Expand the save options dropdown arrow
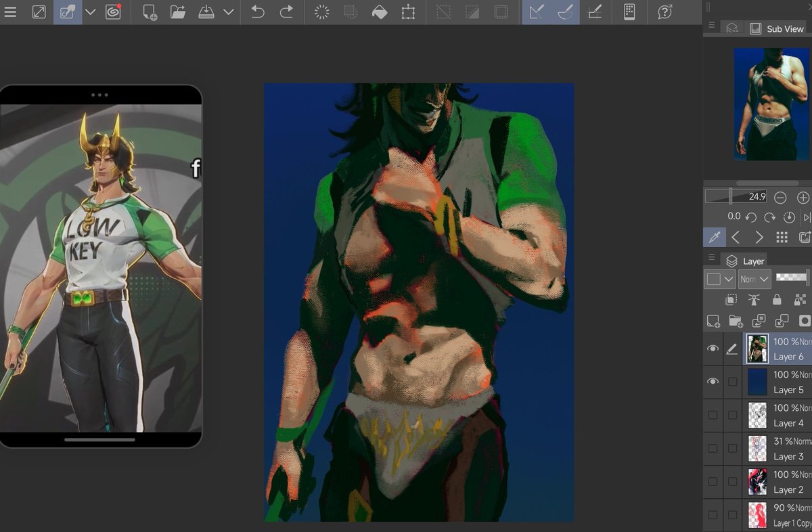The image size is (812, 532). point(229,12)
